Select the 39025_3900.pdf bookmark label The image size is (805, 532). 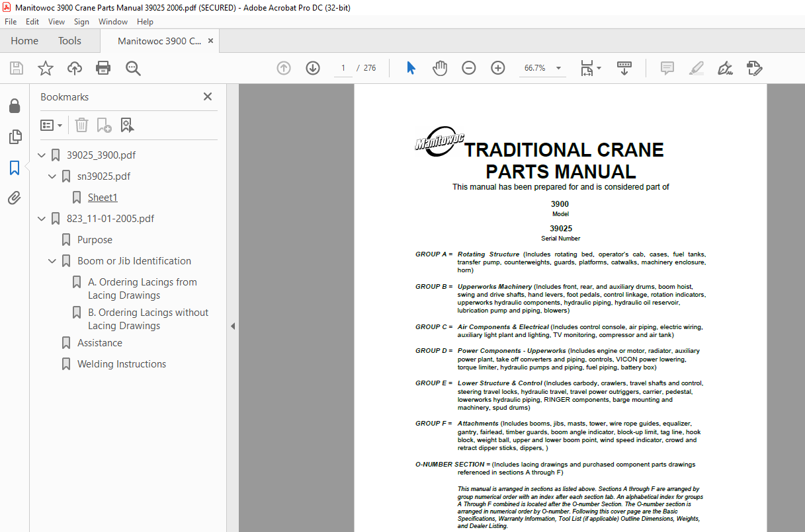(101, 155)
